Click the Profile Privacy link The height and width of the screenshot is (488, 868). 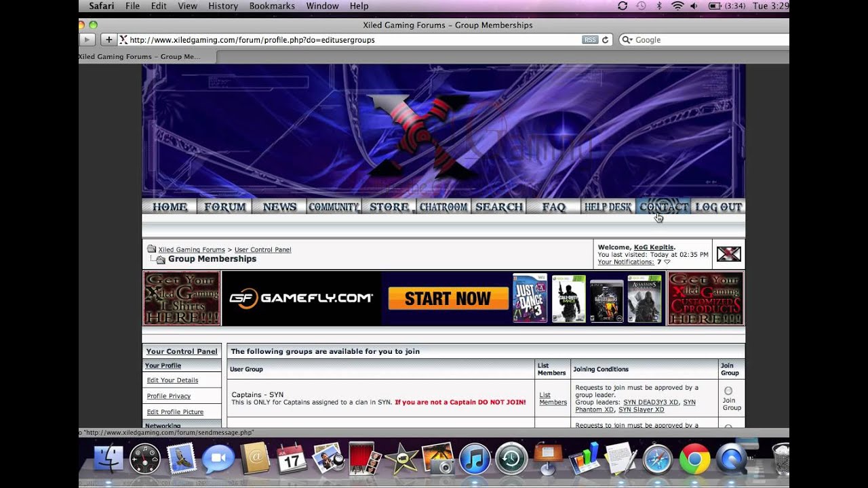pos(169,396)
